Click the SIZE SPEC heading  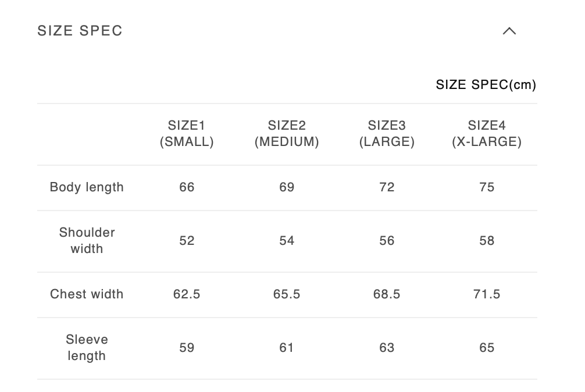click(80, 31)
